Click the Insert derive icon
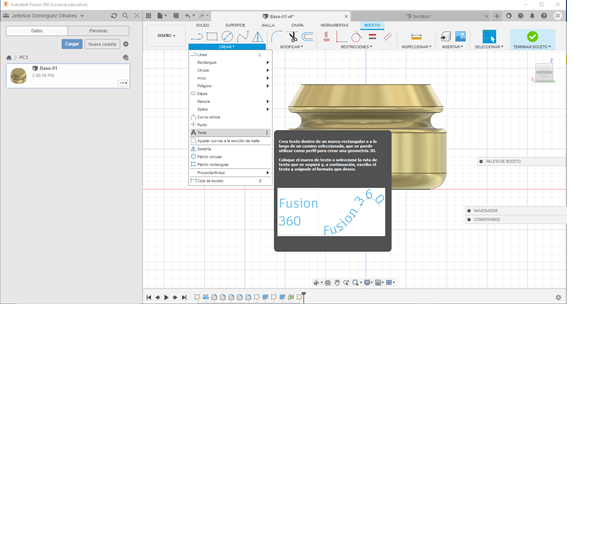The height and width of the screenshot is (542, 614). click(445, 37)
